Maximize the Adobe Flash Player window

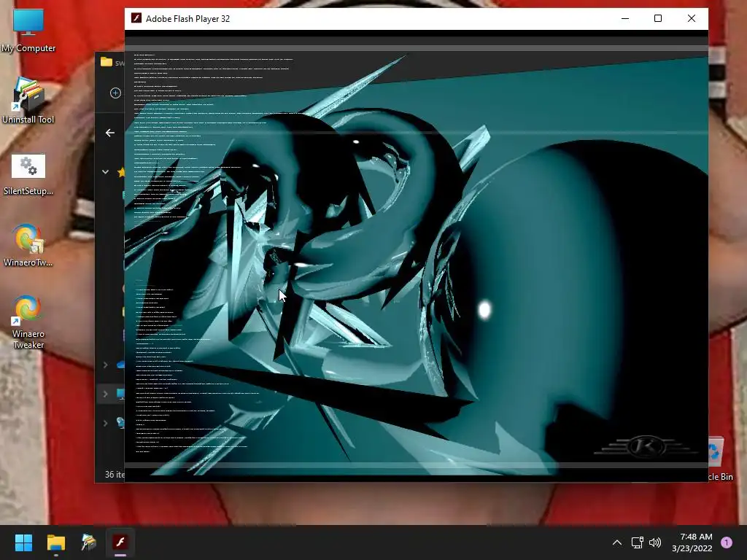coord(658,18)
